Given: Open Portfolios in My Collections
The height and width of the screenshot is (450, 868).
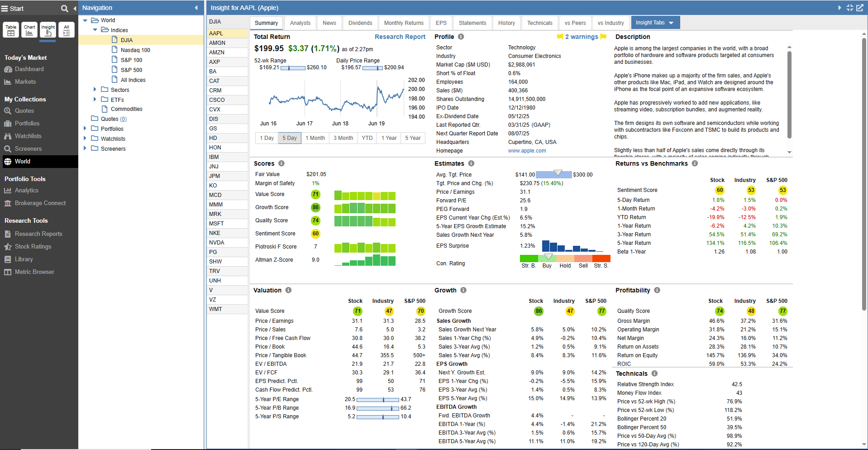Looking at the screenshot, I should (x=27, y=124).
